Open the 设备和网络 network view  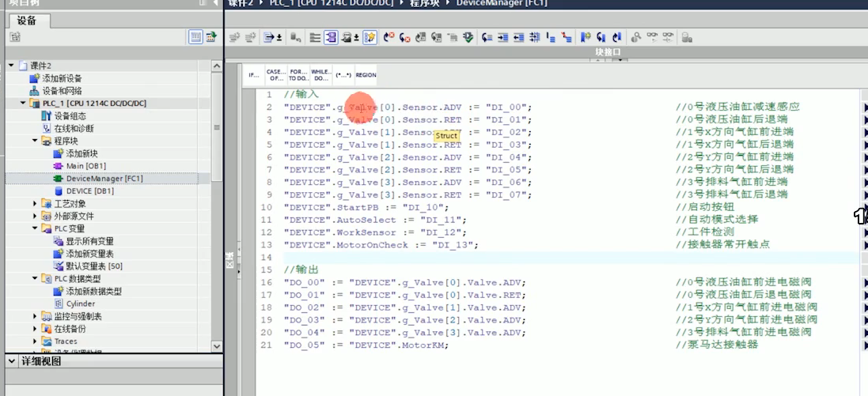pos(62,91)
